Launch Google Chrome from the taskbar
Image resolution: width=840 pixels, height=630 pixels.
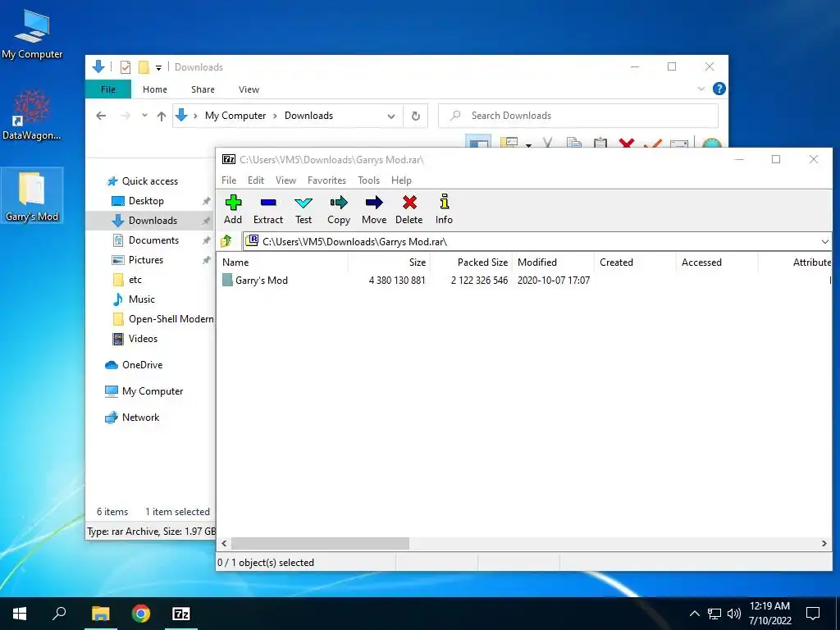pos(141,614)
